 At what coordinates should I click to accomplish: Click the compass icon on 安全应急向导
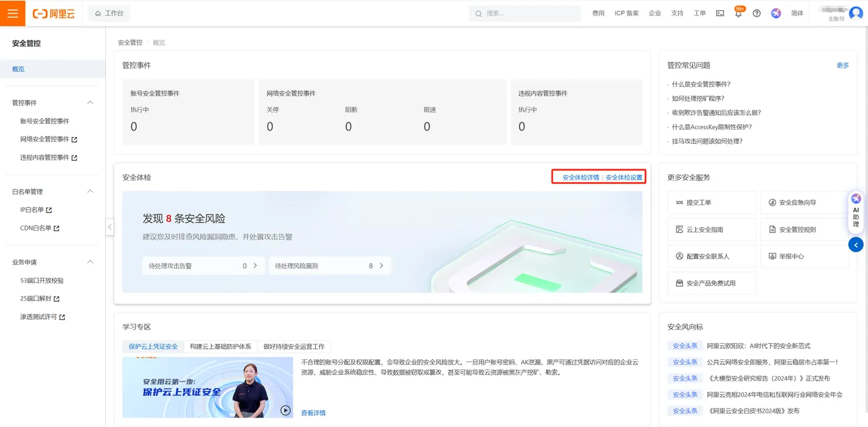773,203
